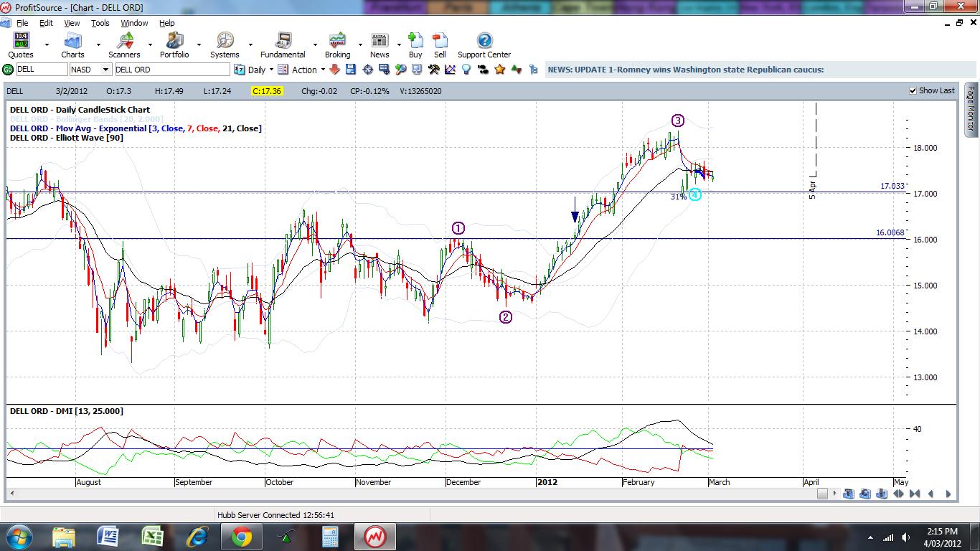Open the Systems module
Screen dimensions: 980x551
tap(225, 45)
